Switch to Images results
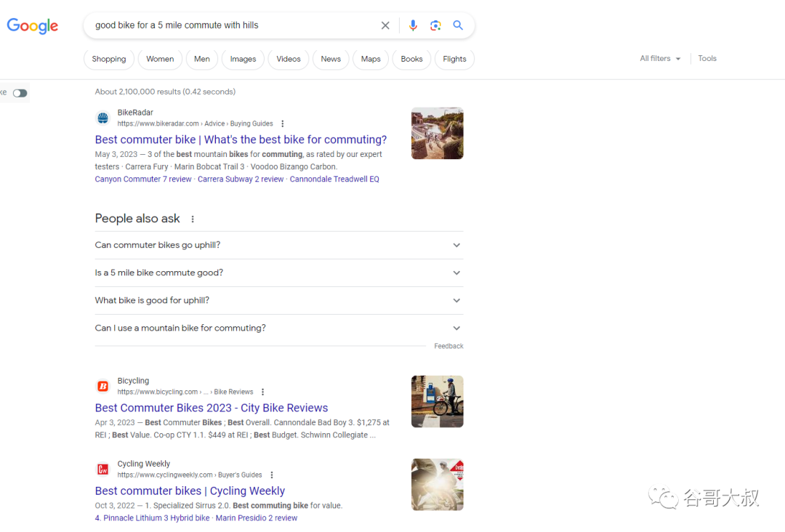Screen dimensions: 785x532 click(x=243, y=59)
